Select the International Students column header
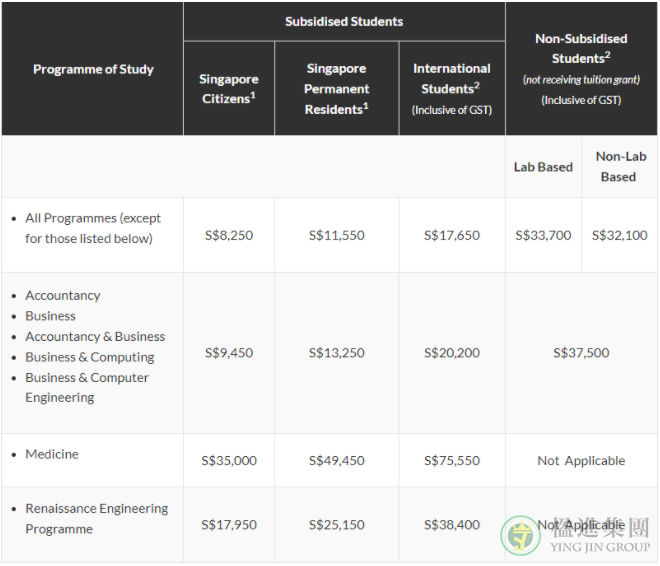The height and width of the screenshot is (566, 660). (452, 89)
